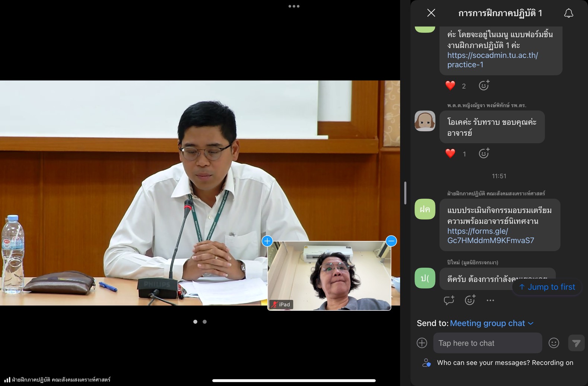Viewport: 588px width, 386px height.
Task: Tap the chat text input field
Action: (x=487, y=343)
